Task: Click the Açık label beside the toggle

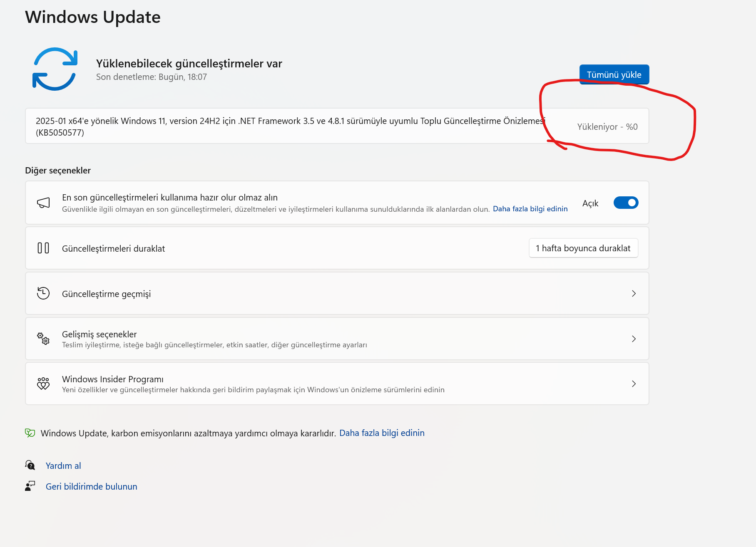Action: 590,203
